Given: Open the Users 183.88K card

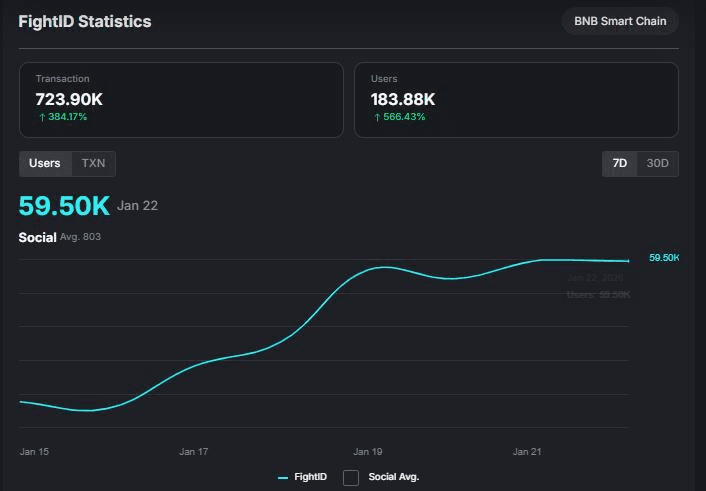Looking at the screenshot, I should [x=516, y=100].
